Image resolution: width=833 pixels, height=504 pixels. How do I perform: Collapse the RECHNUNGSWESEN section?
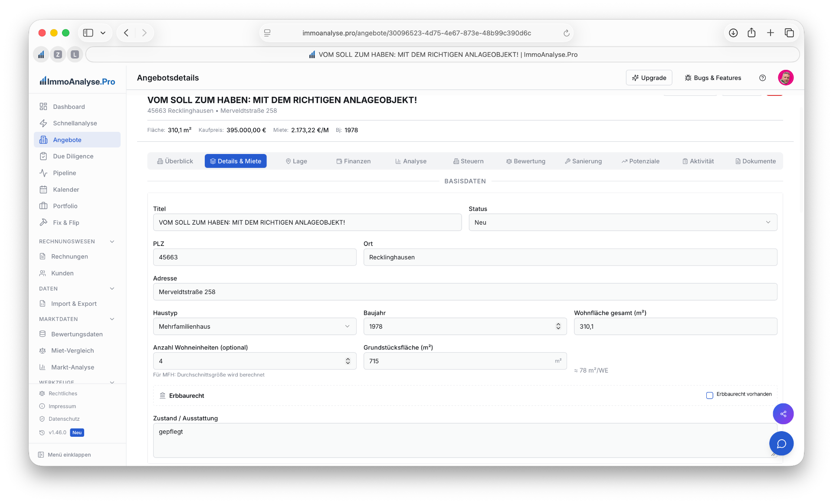[x=112, y=242]
